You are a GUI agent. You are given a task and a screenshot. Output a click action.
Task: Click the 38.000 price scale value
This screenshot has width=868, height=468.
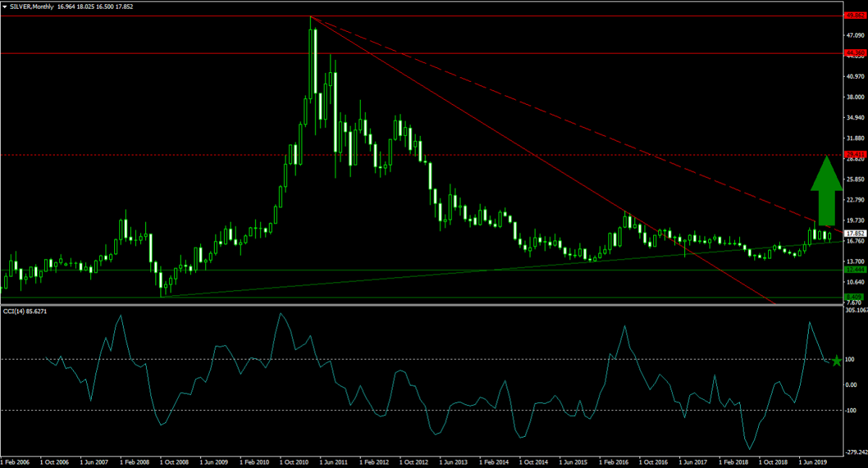tap(856, 97)
